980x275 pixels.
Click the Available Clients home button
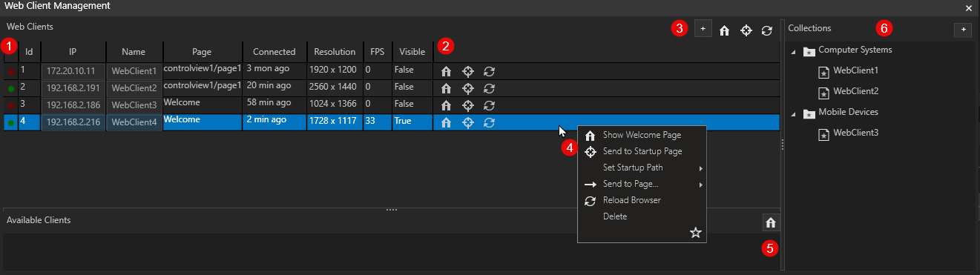click(771, 222)
